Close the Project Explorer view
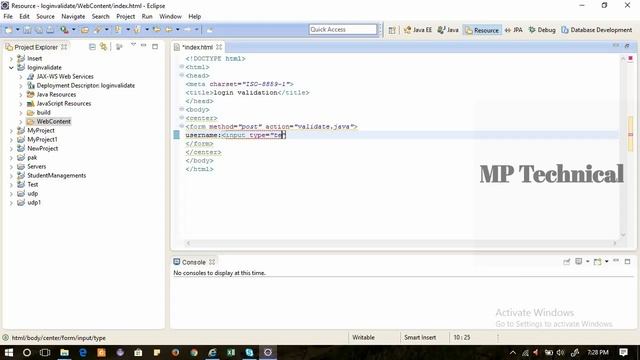The width and height of the screenshot is (640, 360). pyautogui.click(x=64, y=47)
